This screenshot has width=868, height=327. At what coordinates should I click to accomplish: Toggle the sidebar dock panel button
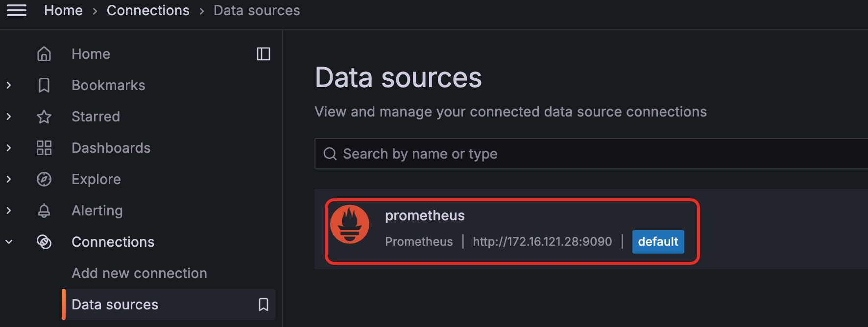264,54
